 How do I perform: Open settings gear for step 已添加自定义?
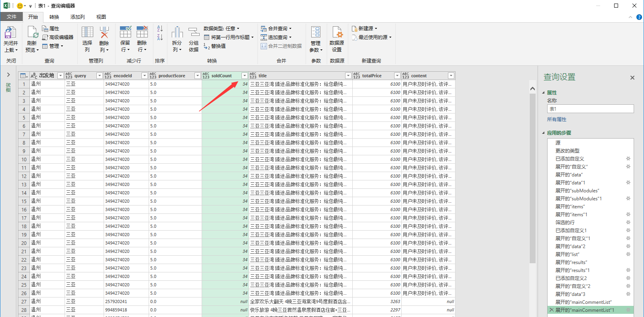coord(628,158)
